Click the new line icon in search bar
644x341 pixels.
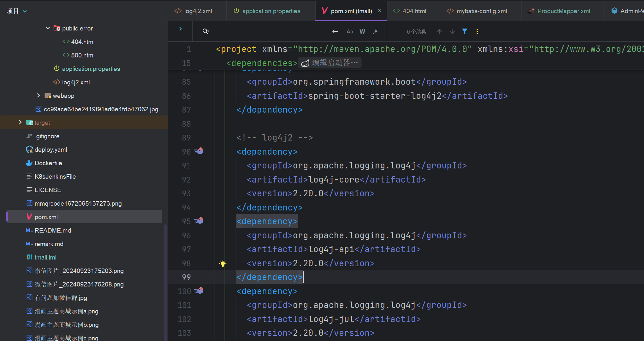pyautogui.click(x=335, y=31)
